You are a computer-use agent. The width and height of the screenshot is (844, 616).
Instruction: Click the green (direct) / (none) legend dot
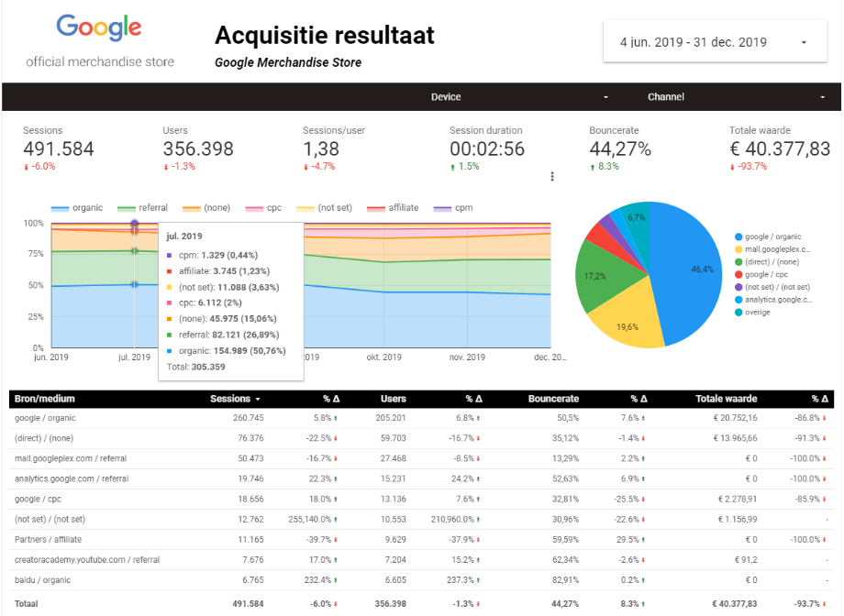coord(738,262)
